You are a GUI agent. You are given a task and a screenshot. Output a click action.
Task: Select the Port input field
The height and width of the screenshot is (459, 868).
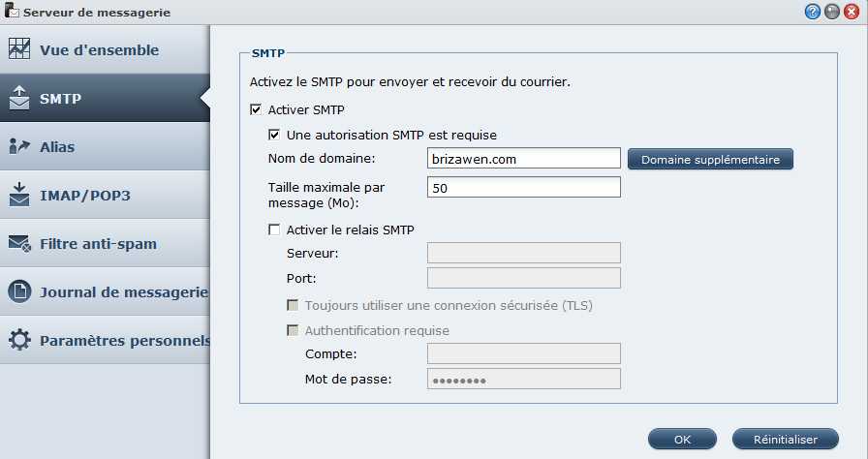coord(523,278)
